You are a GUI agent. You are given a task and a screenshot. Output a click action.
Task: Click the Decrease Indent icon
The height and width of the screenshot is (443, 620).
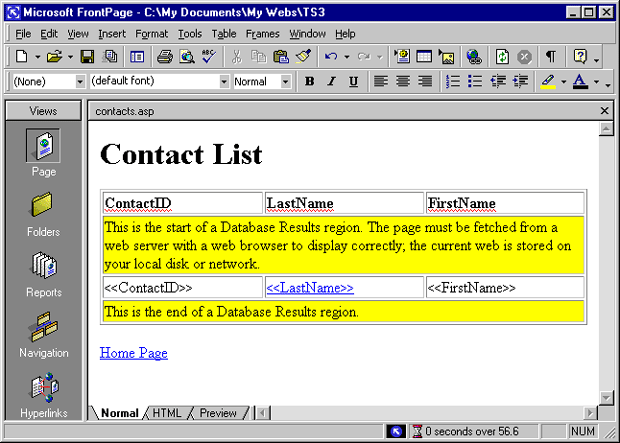click(498, 81)
